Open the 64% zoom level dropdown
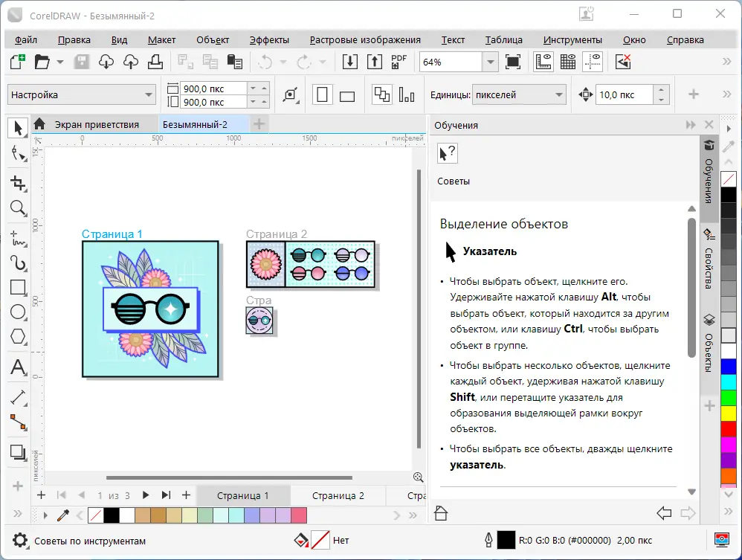Image resolution: width=742 pixels, height=560 pixels. (489, 62)
